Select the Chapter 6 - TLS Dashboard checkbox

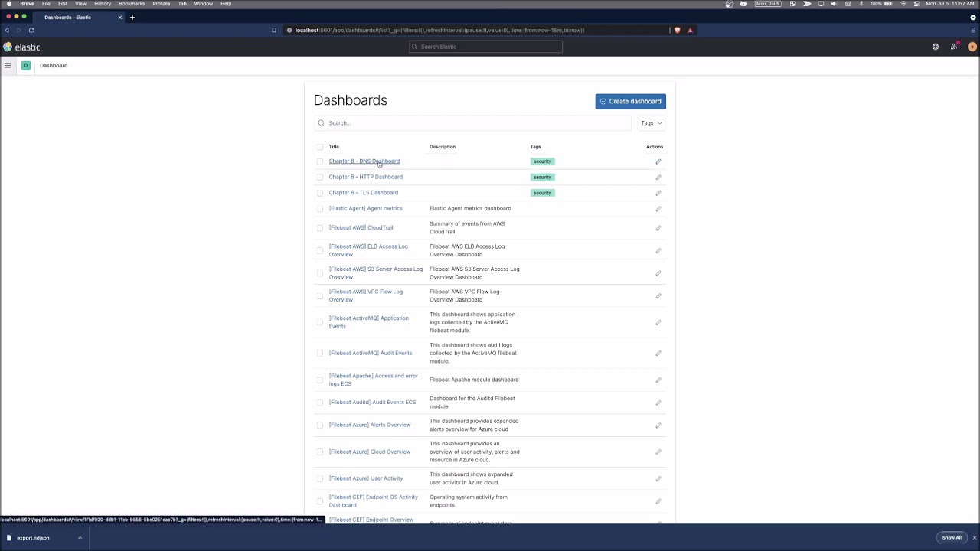320,193
